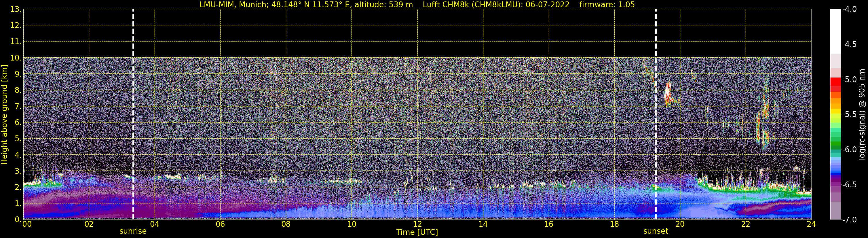Click the 'Time [UTC]' axis label
Viewport: 868px width, 238px height.
tap(417, 232)
